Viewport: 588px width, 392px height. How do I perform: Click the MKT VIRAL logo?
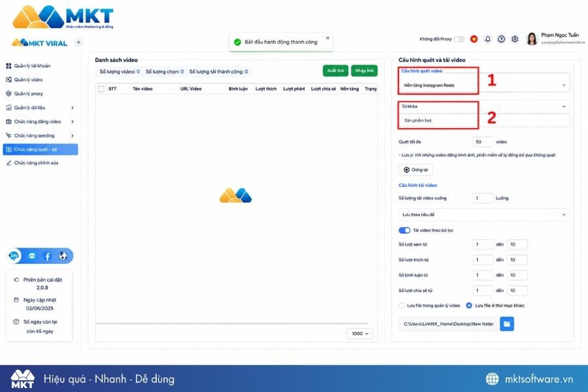coord(40,42)
